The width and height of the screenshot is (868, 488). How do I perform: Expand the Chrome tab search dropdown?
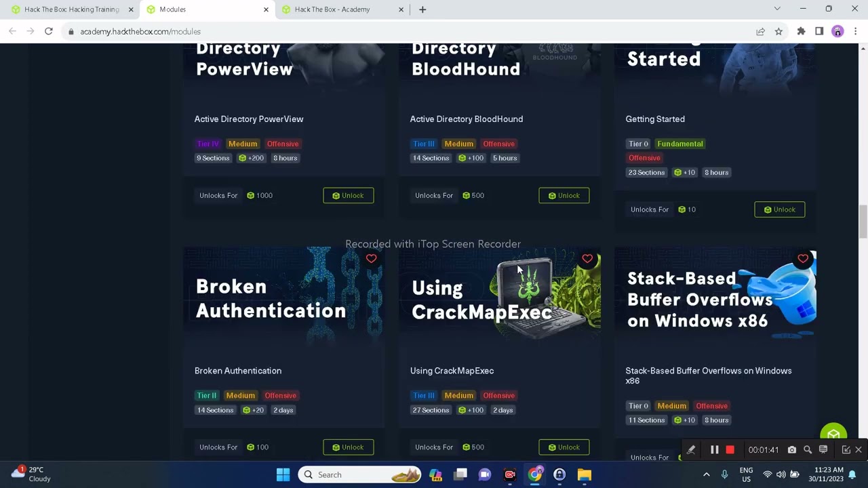(777, 9)
